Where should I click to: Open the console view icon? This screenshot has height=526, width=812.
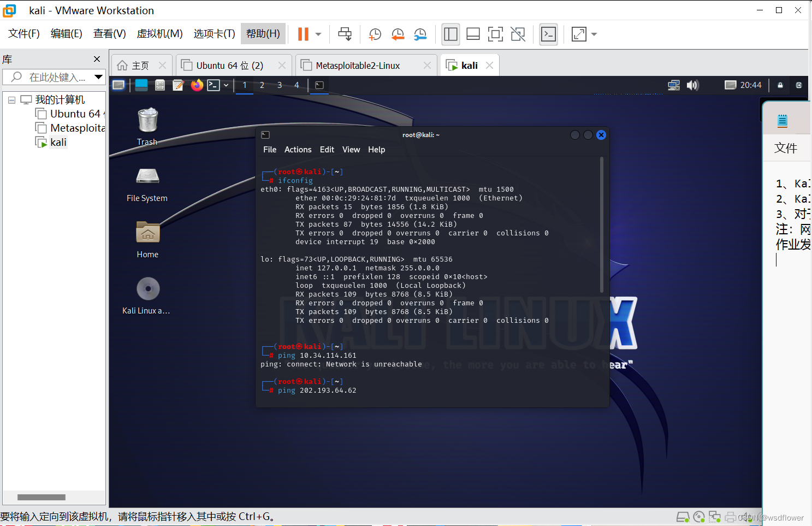click(548, 34)
